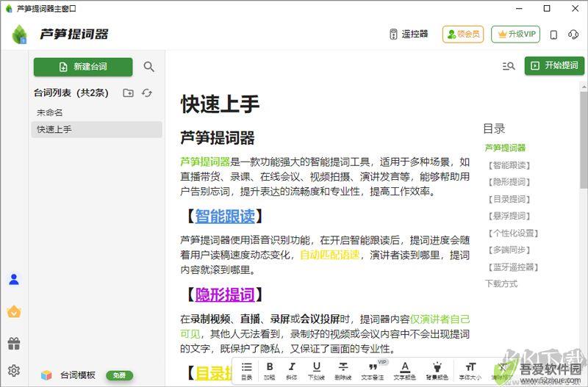Open the find-in-document search icon
Screen dimensions: 588x387
509,66
